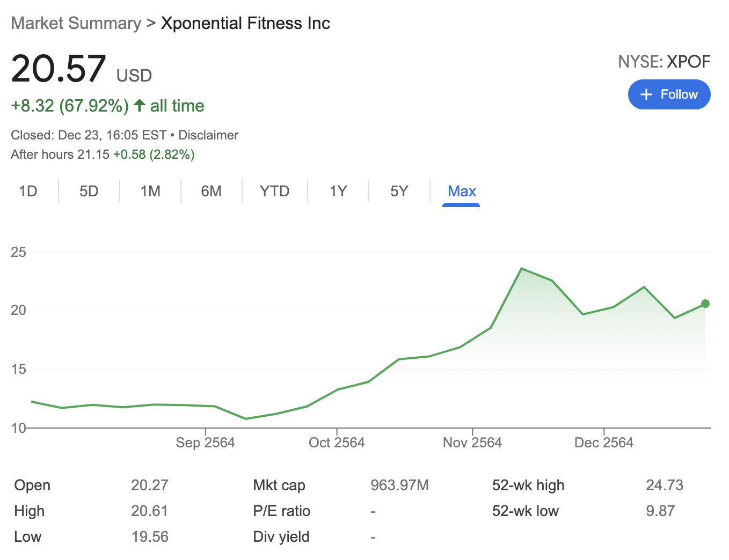The image size is (729, 560).
Task: Switch chart to 5D range
Action: [89, 191]
